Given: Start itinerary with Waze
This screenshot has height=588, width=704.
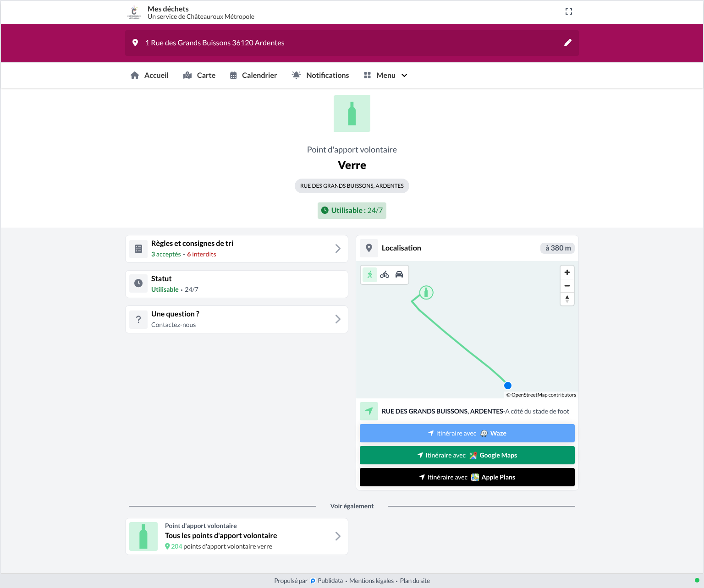Looking at the screenshot, I should pyautogui.click(x=467, y=433).
